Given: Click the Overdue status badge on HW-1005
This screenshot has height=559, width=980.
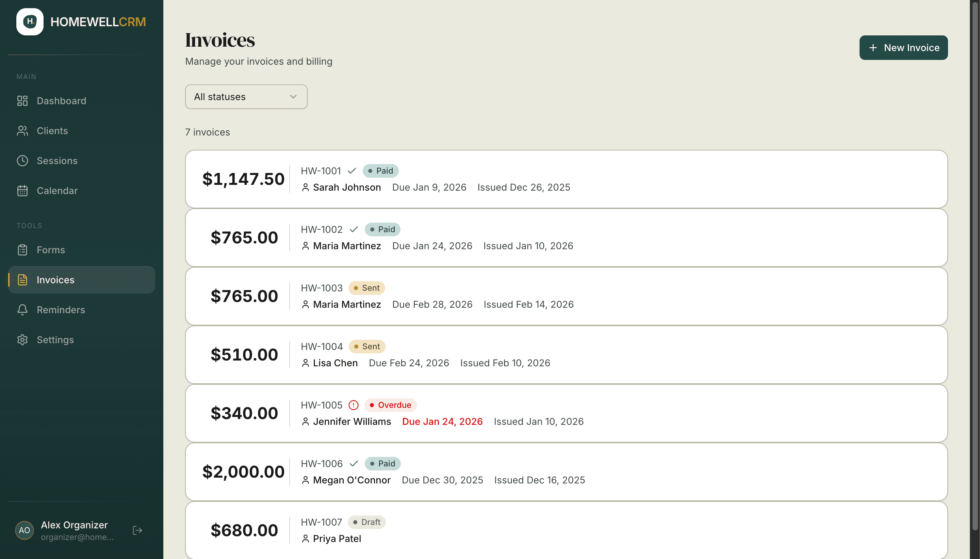Looking at the screenshot, I should click(x=390, y=405).
